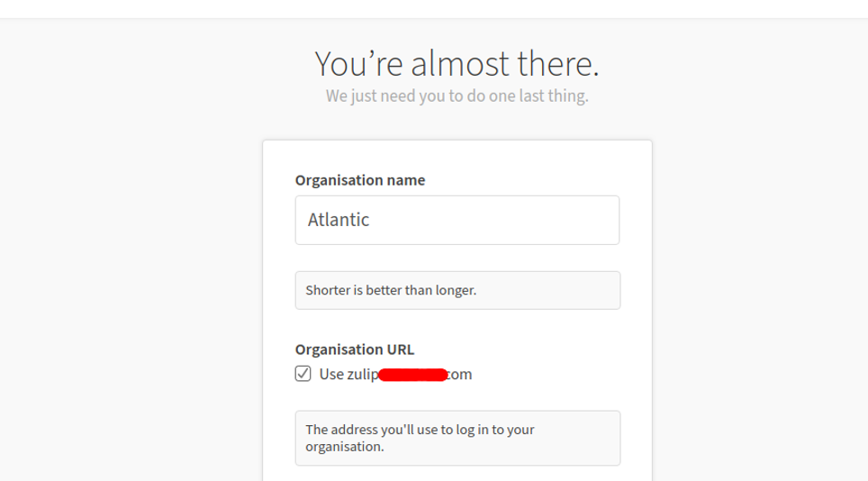Click the word 'there.' in the main heading
Image resolution: width=868 pixels, height=481 pixels.
coord(558,63)
